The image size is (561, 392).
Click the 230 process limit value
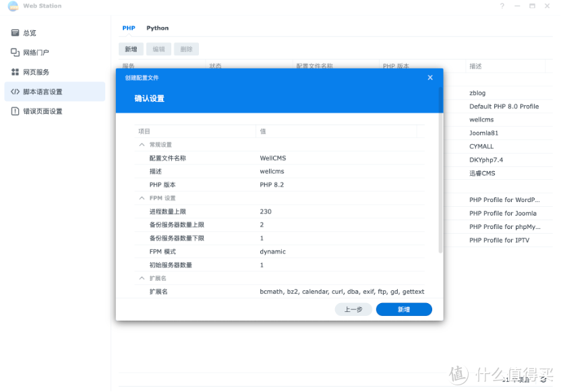click(x=266, y=211)
